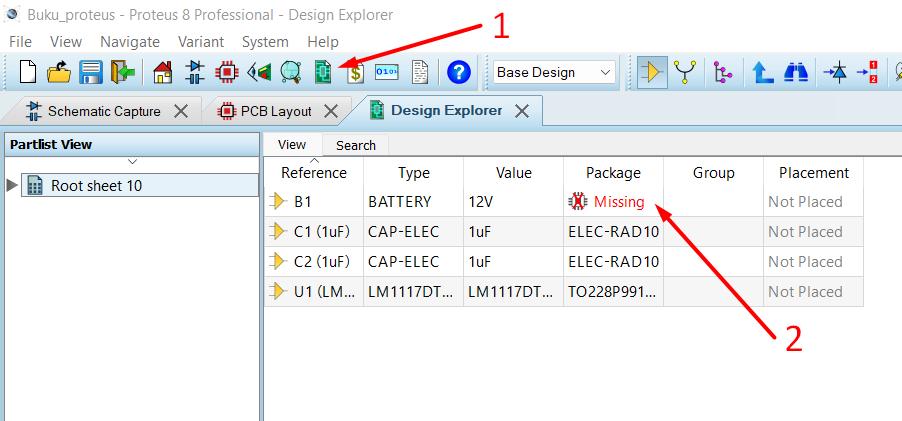
Task: Click the Close Project door icon
Action: [123, 72]
